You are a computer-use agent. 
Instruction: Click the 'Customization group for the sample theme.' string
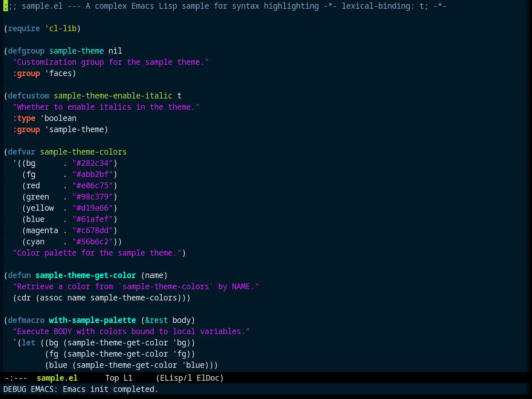point(111,62)
